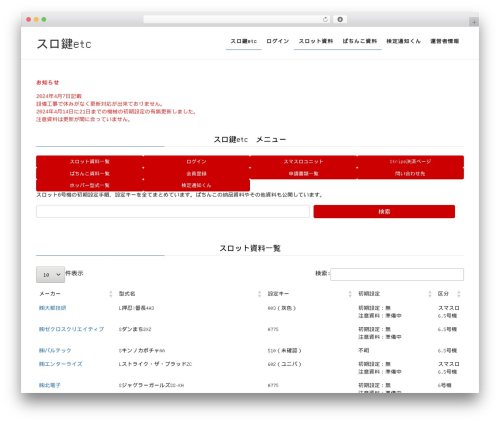Sort table by 区分 column arrows
Image resolution: width=500 pixels, height=423 pixels.
pos(459,294)
